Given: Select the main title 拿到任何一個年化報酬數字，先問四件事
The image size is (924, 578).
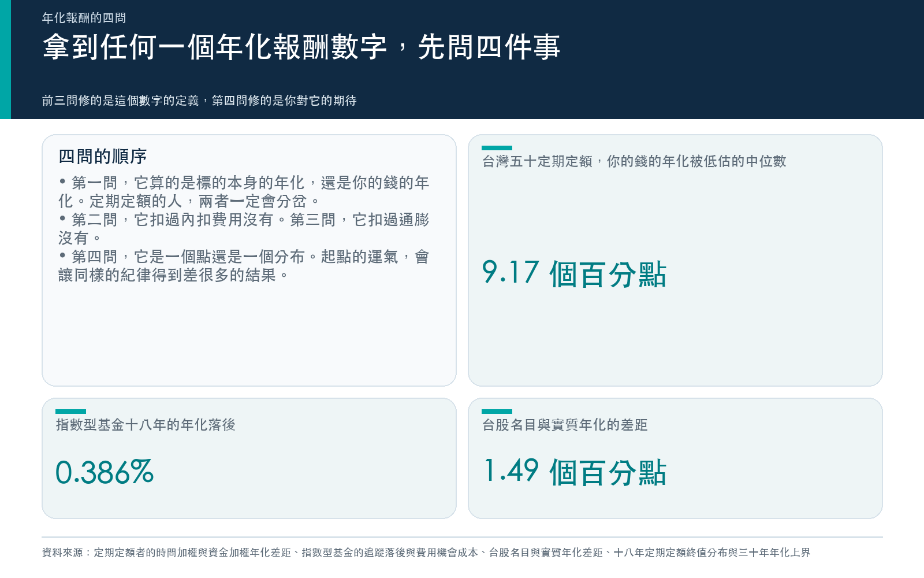Looking at the screenshot, I should [x=301, y=47].
